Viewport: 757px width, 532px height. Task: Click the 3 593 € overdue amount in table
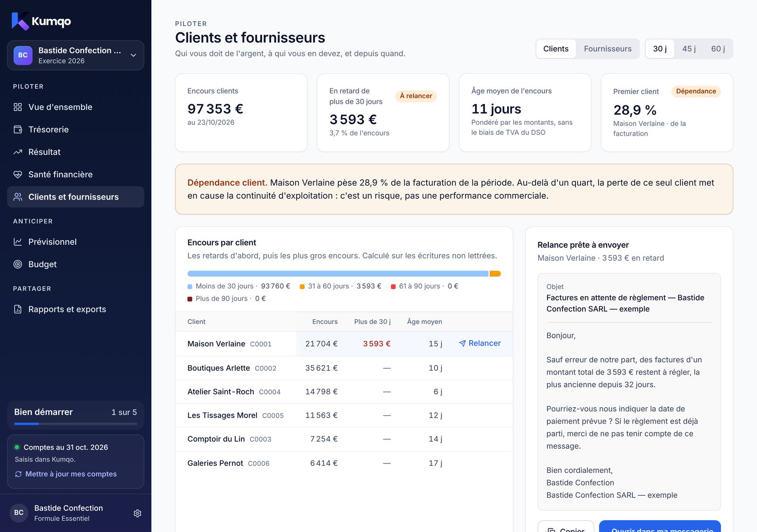377,344
